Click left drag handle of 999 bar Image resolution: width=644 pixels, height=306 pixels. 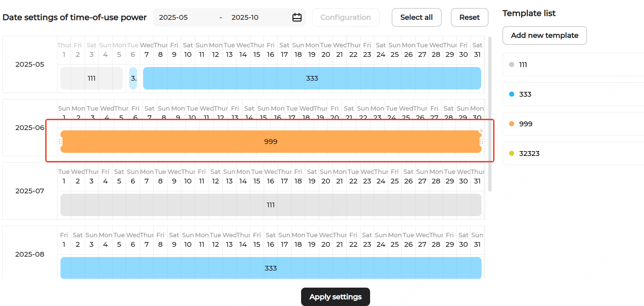tap(60, 142)
